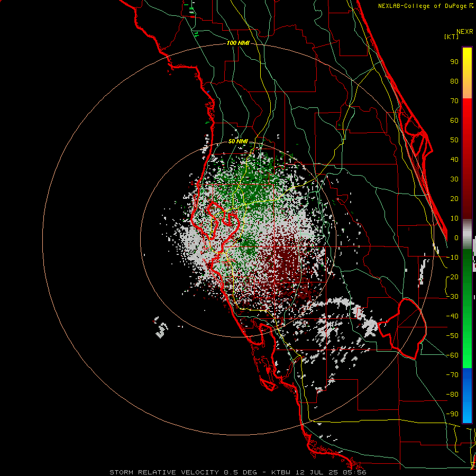The width and height of the screenshot is (476, 476).
Task: Click the NEXR label above the color scale
Action: click(464, 32)
